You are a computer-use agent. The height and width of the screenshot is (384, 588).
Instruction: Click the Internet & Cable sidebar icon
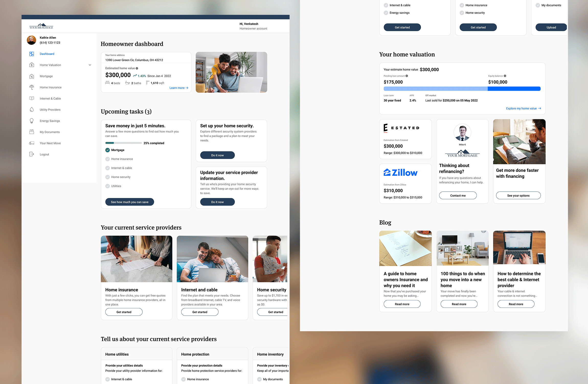pos(32,98)
